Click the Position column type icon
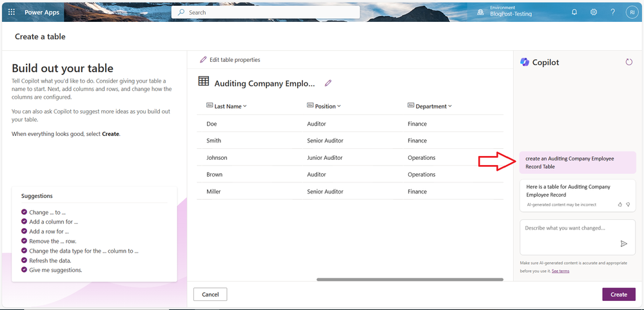644x310 pixels. pyautogui.click(x=310, y=106)
